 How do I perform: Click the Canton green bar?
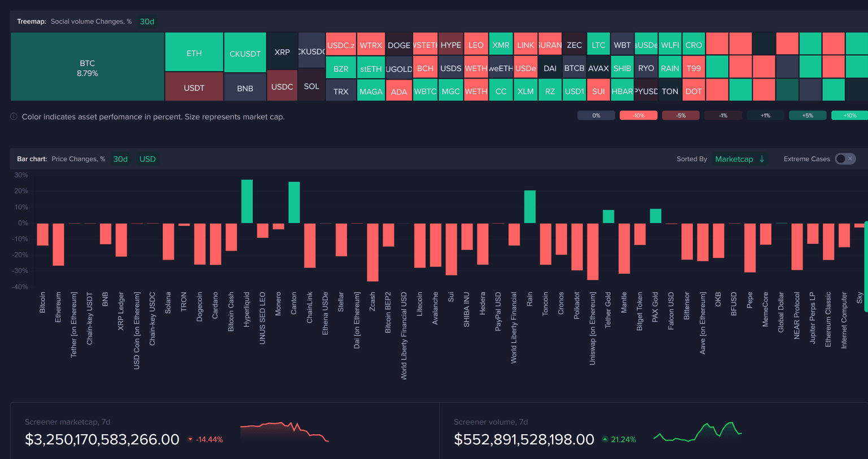(x=294, y=202)
